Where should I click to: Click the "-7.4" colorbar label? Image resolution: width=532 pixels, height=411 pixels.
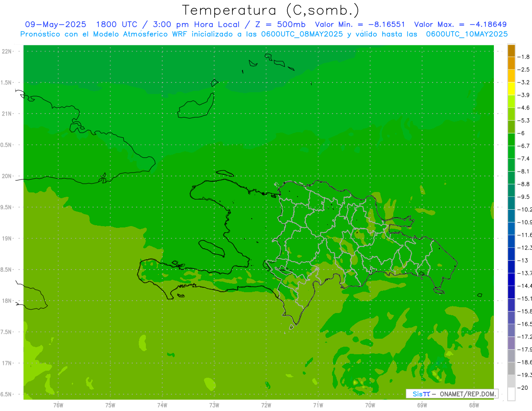tap(524, 159)
